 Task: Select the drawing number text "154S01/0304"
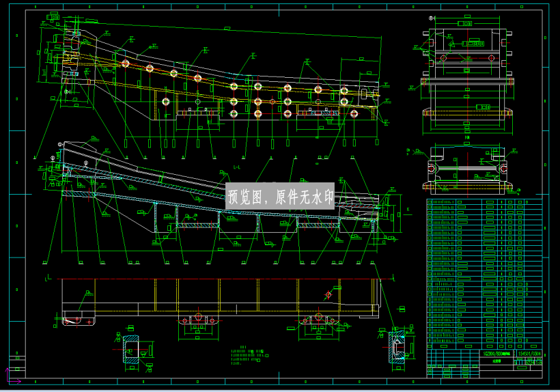529,354
